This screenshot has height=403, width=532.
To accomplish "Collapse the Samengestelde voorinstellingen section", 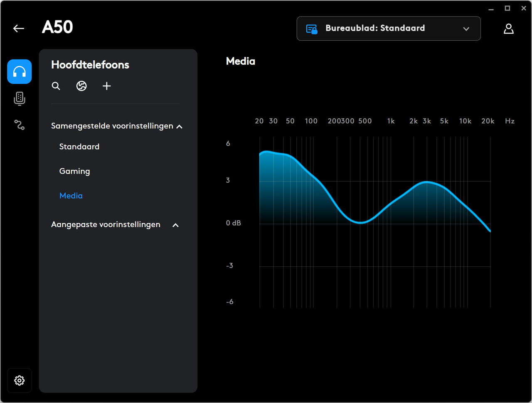I will click(180, 126).
